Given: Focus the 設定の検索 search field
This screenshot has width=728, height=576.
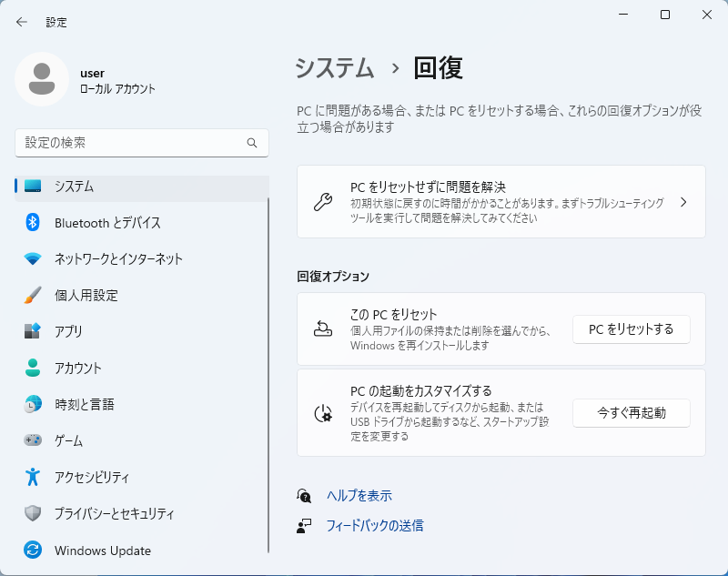Looking at the screenshot, I should point(142,143).
